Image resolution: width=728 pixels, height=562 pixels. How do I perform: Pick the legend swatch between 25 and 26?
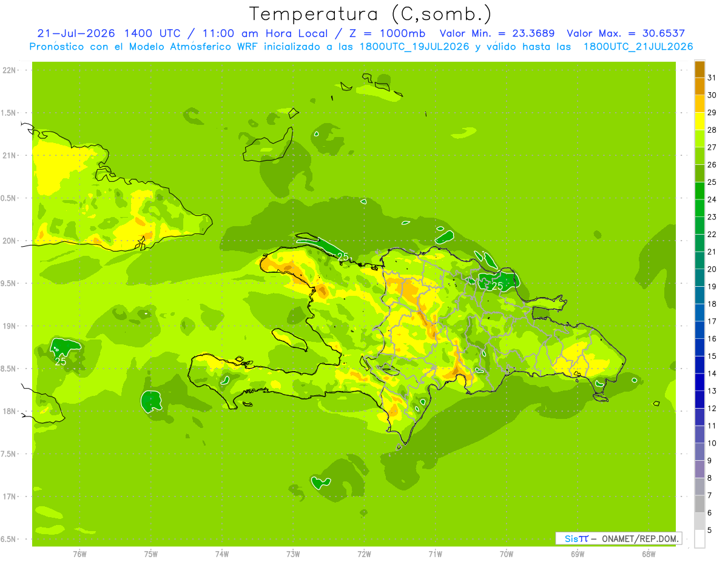tap(699, 173)
